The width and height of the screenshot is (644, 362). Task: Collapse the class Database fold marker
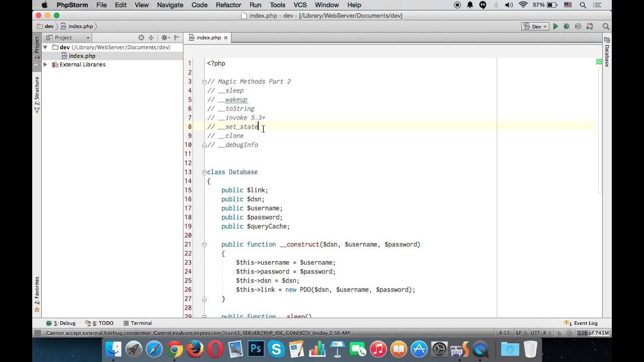pos(204,172)
